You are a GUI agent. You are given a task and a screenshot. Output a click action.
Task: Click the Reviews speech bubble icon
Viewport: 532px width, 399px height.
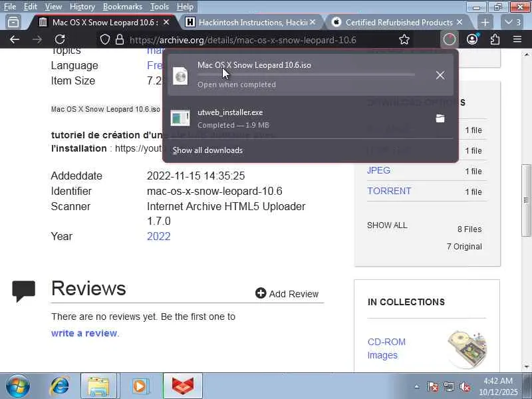(x=23, y=291)
